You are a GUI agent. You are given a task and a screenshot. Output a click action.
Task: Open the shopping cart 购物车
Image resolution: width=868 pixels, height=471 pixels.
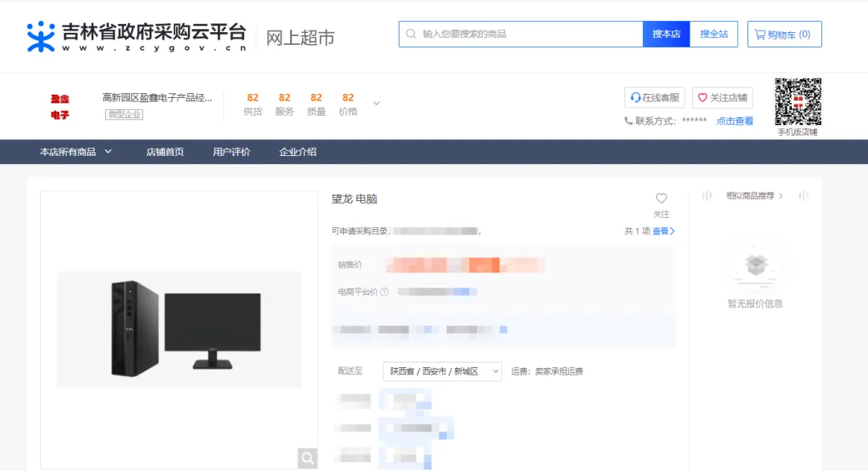point(784,34)
